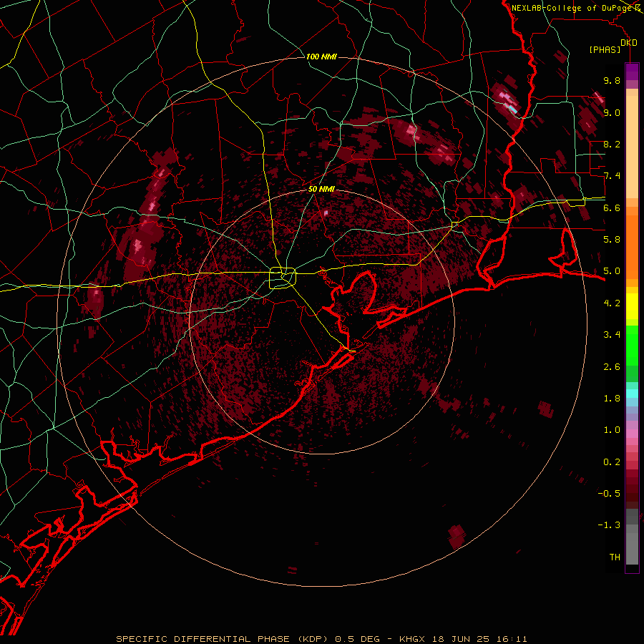644x644 pixels.
Task: Click the 16:11 timestamp in the caption
Action: 513,639
